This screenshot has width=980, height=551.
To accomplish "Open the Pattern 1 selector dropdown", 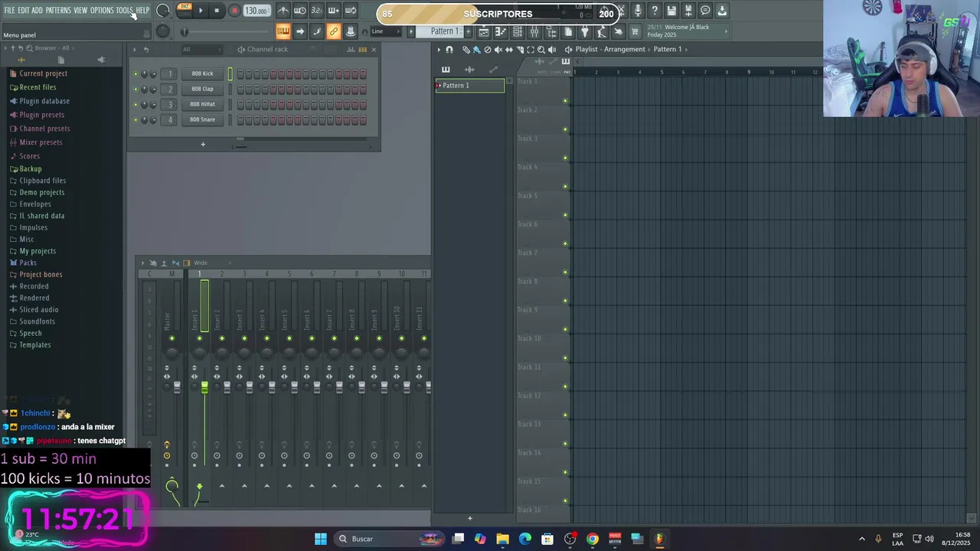I will (x=445, y=31).
